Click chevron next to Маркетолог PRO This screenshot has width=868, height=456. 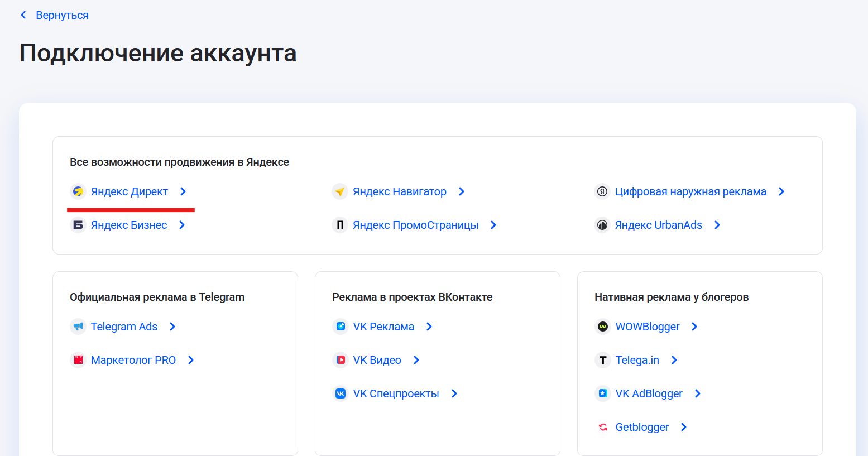pyautogui.click(x=191, y=360)
